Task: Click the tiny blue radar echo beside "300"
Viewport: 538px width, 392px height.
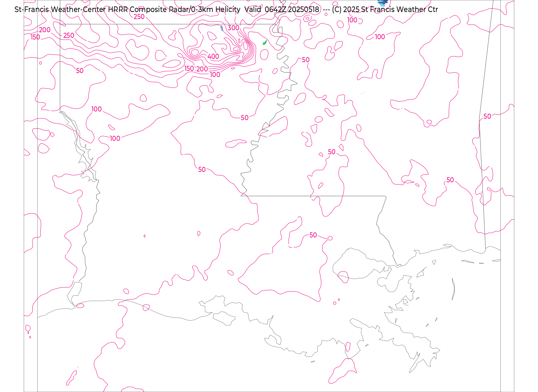Action: pos(222,28)
